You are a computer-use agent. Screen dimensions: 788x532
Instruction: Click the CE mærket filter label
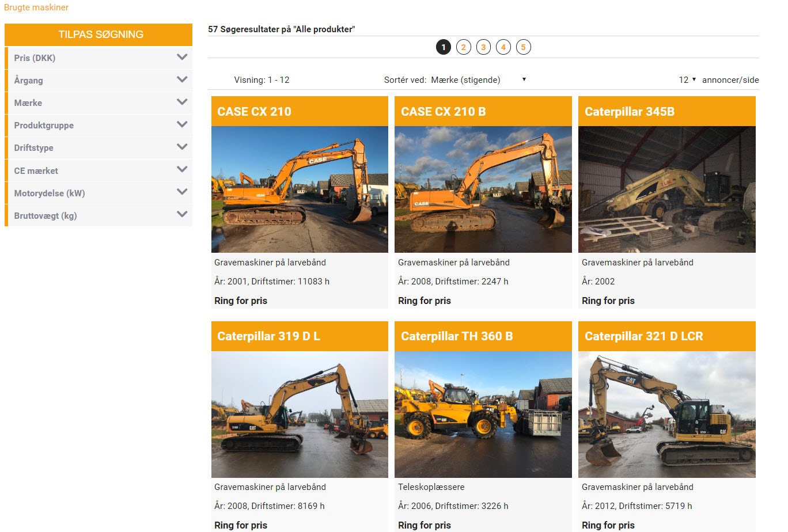click(36, 171)
